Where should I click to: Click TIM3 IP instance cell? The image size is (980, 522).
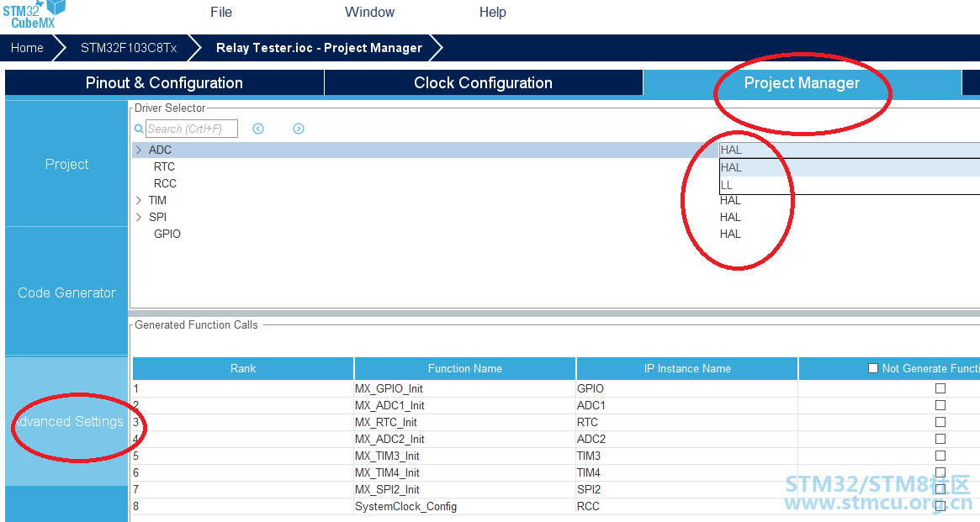click(687, 456)
